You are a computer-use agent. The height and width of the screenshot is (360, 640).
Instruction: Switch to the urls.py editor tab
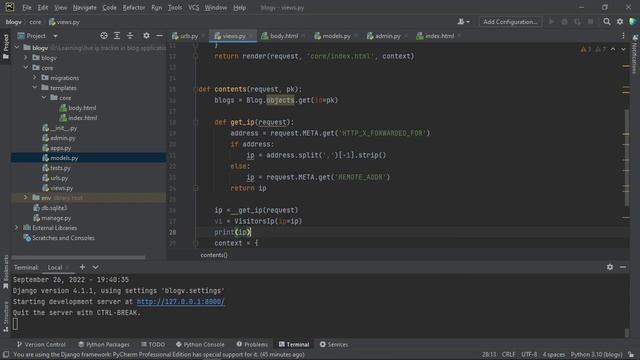click(x=188, y=36)
